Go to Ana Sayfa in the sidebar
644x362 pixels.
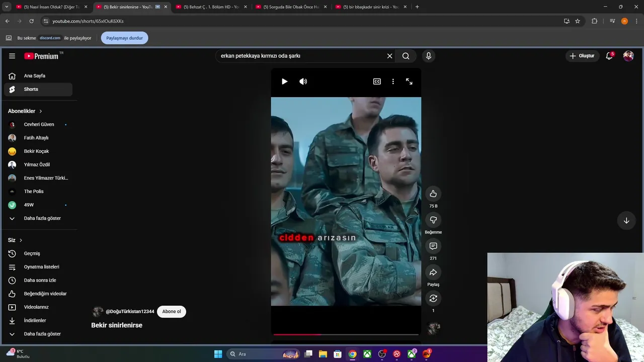point(38,76)
